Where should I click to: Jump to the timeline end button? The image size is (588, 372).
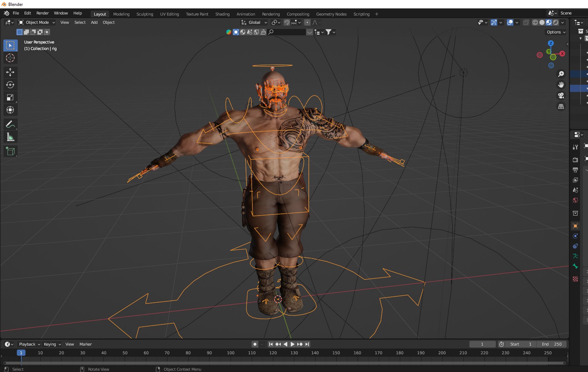tap(307, 344)
